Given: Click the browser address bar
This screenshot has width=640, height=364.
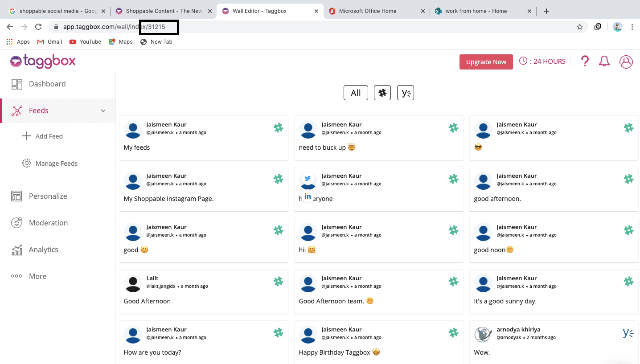Looking at the screenshot, I should (312, 27).
